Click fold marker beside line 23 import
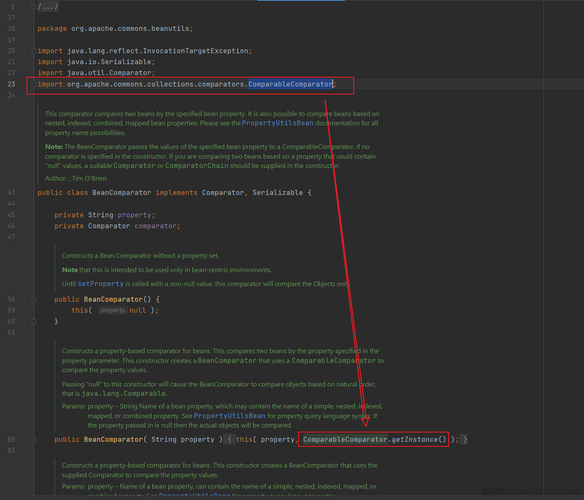The image size is (584, 500). click(34, 84)
